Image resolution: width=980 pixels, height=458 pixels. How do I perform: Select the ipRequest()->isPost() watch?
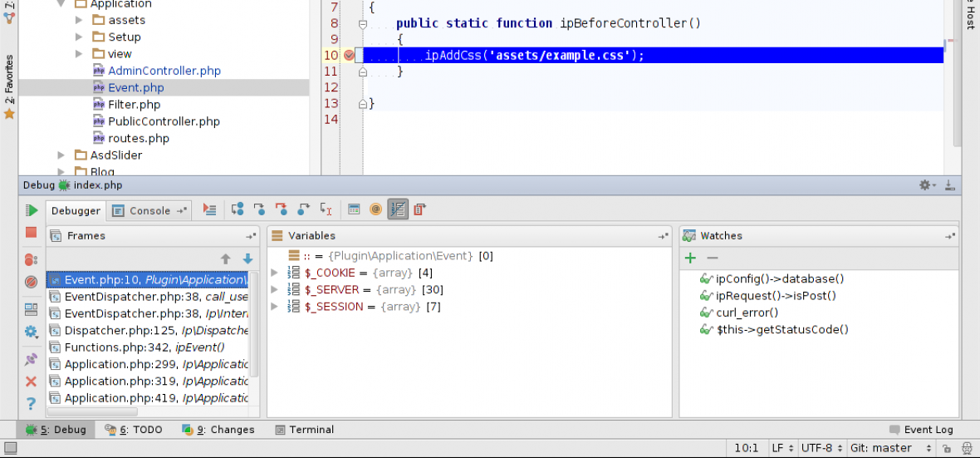776,295
